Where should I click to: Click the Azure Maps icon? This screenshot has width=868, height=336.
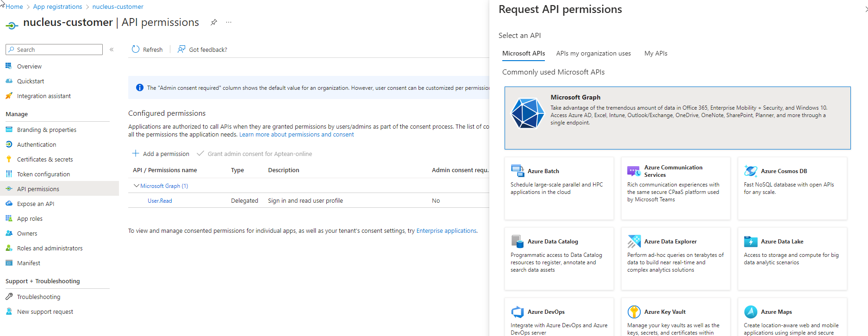tap(751, 311)
